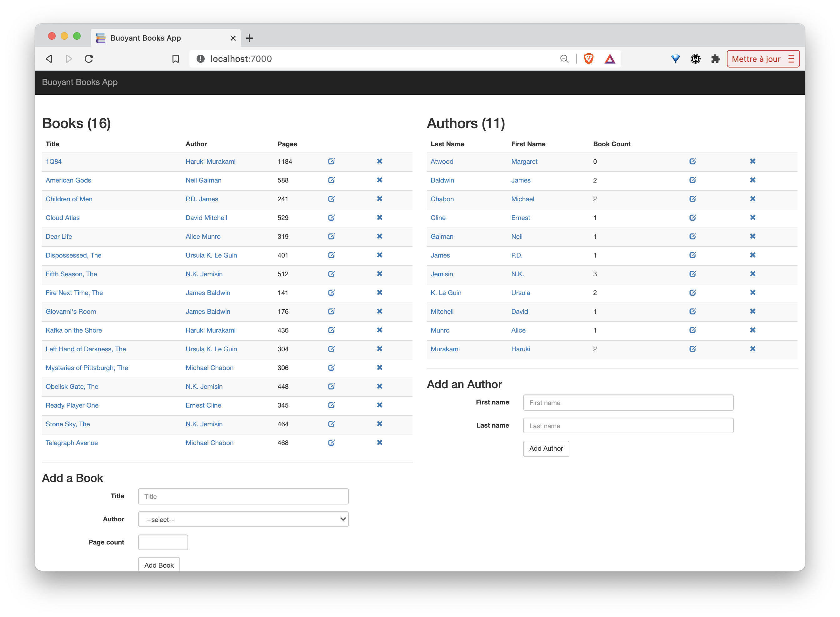Edit the Left Hand of Darkness, The book
This screenshot has height=617, width=840.
point(331,349)
